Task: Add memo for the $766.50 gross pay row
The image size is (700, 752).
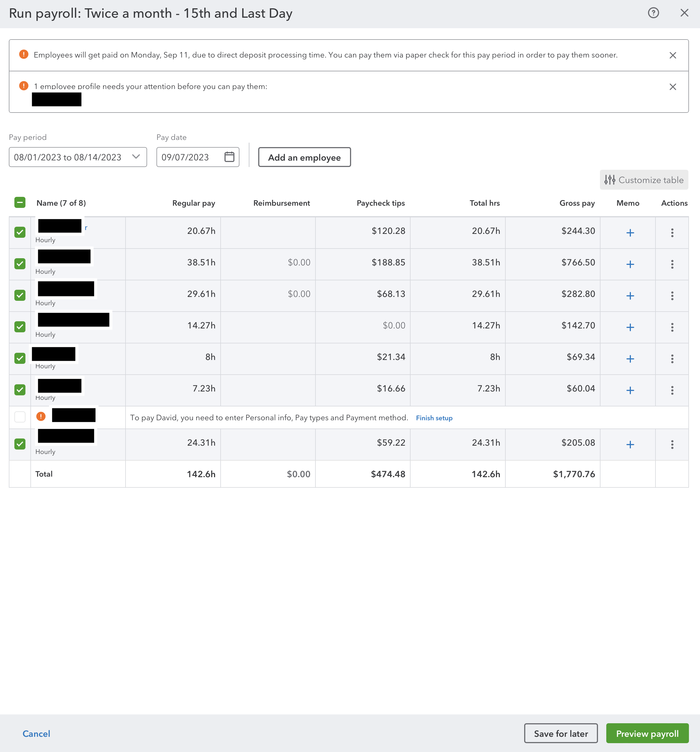Action: coord(630,264)
